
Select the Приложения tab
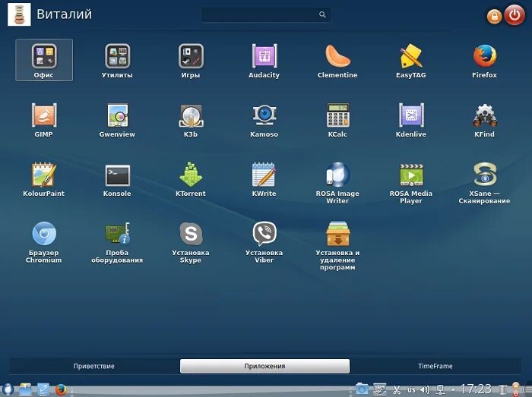click(x=264, y=366)
